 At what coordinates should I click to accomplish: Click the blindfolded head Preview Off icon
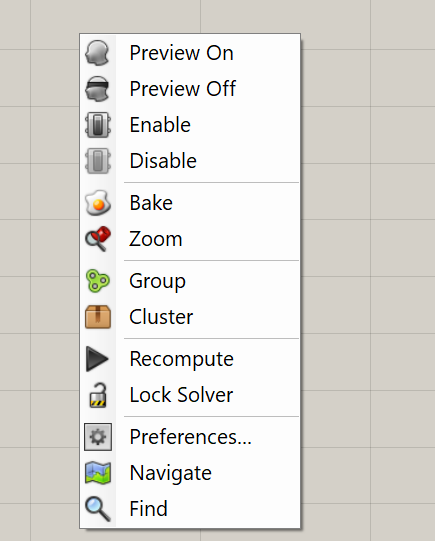coord(97,89)
